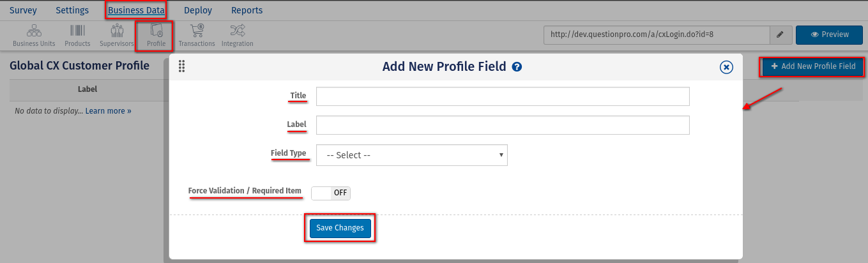Follow the Learn more link
The height and width of the screenshot is (263, 868).
(x=109, y=111)
